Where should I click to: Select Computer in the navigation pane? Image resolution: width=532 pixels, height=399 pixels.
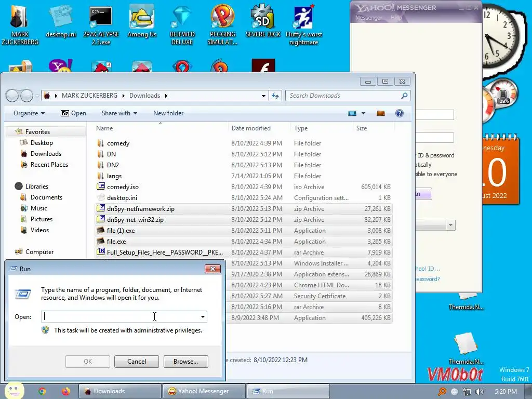click(39, 252)
